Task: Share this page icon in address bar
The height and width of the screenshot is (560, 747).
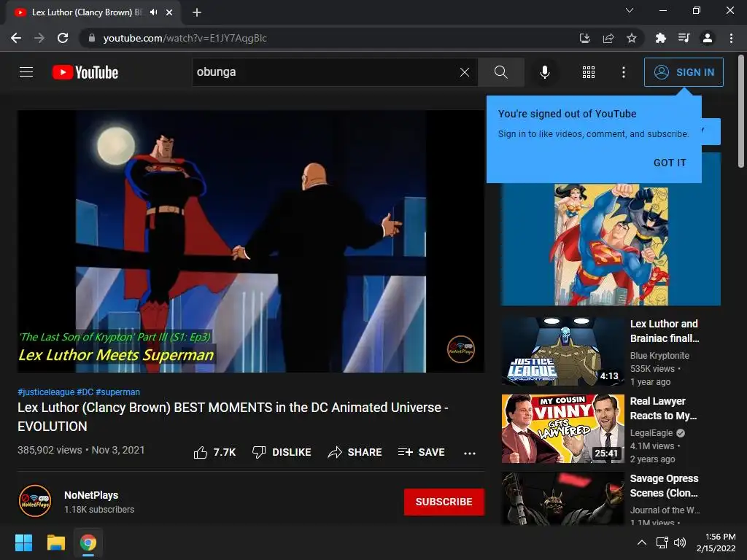Action: (608, 38)
